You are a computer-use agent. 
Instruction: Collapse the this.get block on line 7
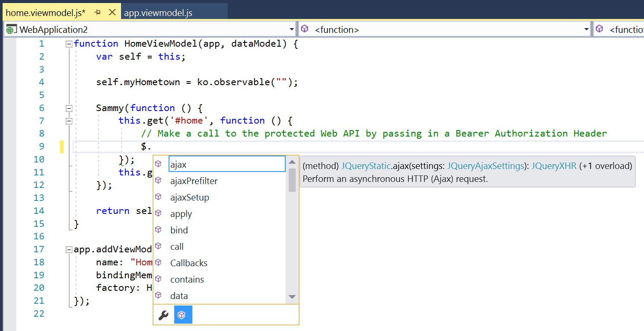[68, 121]
